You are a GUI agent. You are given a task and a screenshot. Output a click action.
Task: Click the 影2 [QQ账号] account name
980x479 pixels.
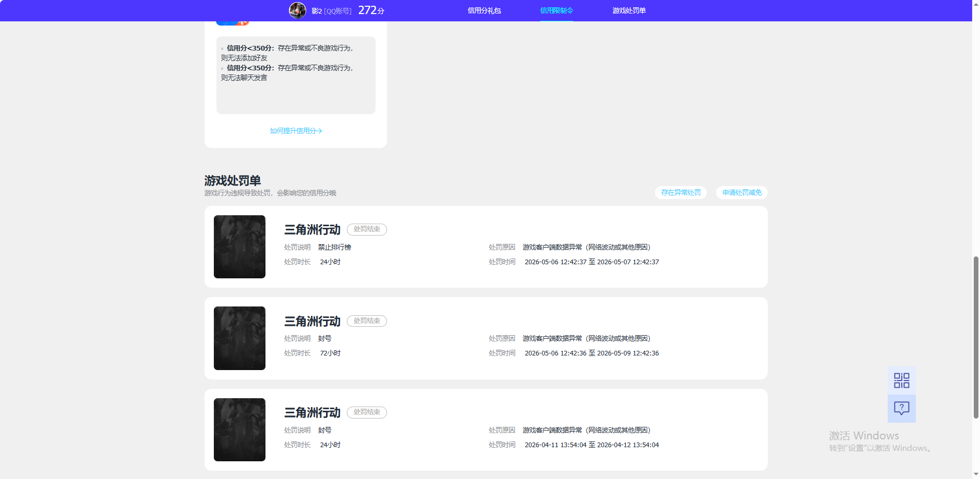[x=332, y=11]
